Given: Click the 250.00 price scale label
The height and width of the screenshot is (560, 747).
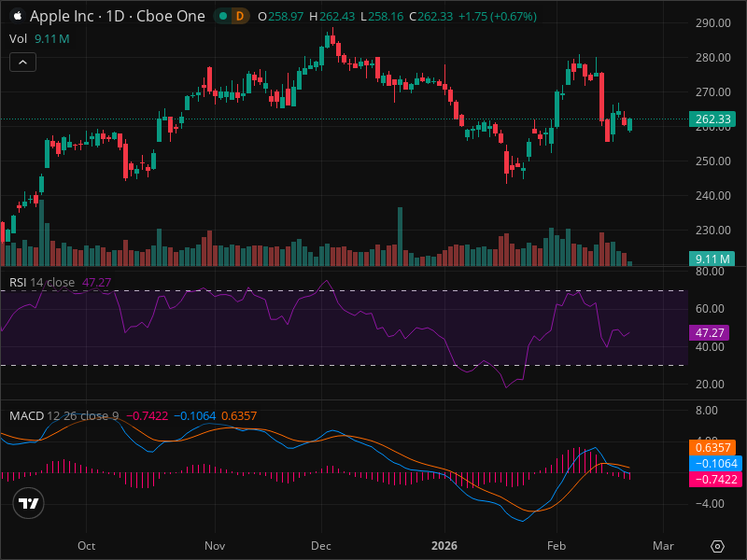Looking at the screenshot, I should (x=712, y=161).
